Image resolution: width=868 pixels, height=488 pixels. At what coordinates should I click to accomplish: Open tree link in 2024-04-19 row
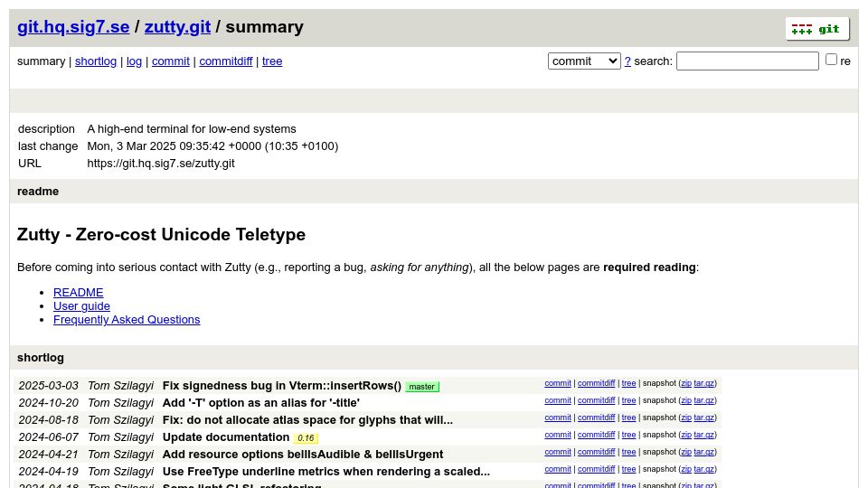point(628,469)
